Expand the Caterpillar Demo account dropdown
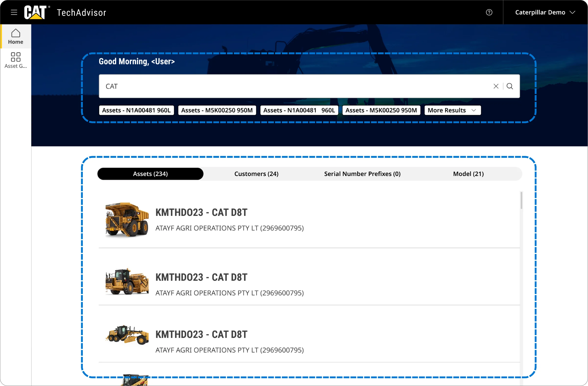Image resolution: width=588 pixels, height=386 pixels. (545, 12)
